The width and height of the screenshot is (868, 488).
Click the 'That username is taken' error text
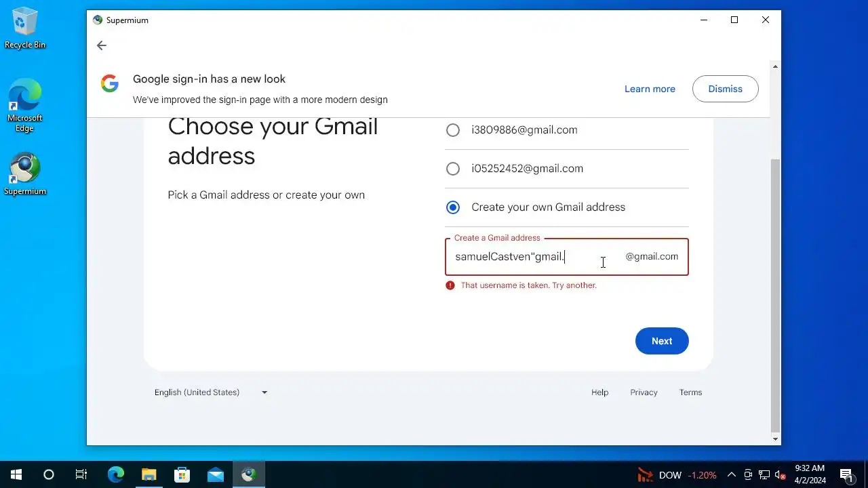pyautogui.click(x=529, y=285)
